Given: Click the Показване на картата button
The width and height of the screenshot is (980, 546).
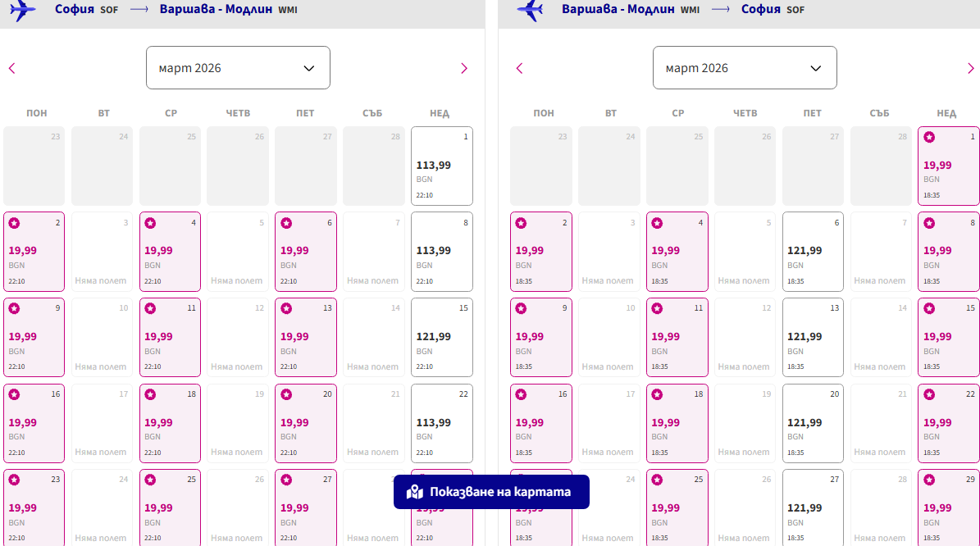Looking at the screenshot, I should point(491,492).
